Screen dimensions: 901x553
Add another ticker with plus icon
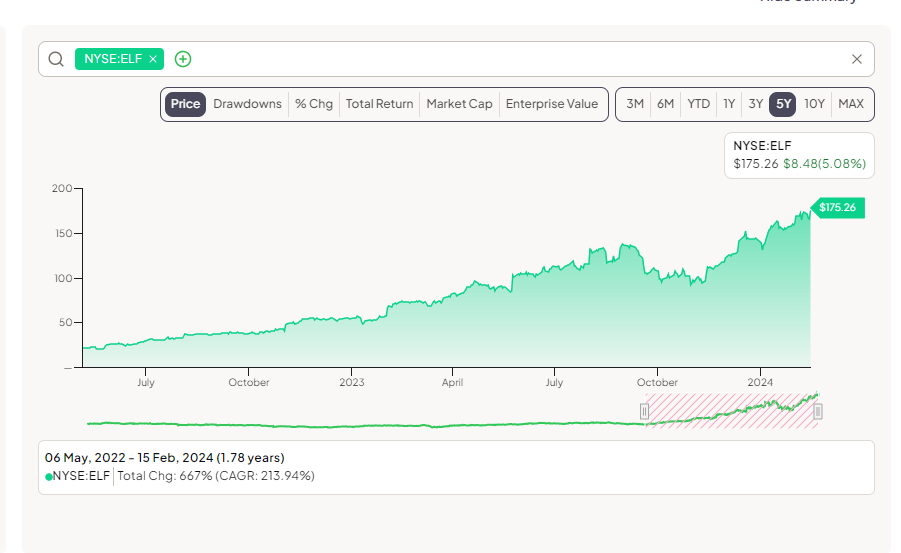[x=183, y=59]
